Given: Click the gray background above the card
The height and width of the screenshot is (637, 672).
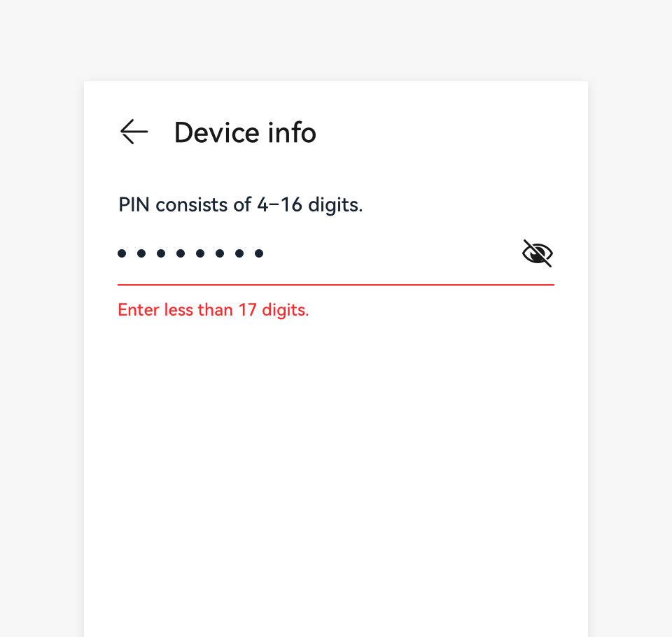Looking at the screenshot, I should pos(336,38).
